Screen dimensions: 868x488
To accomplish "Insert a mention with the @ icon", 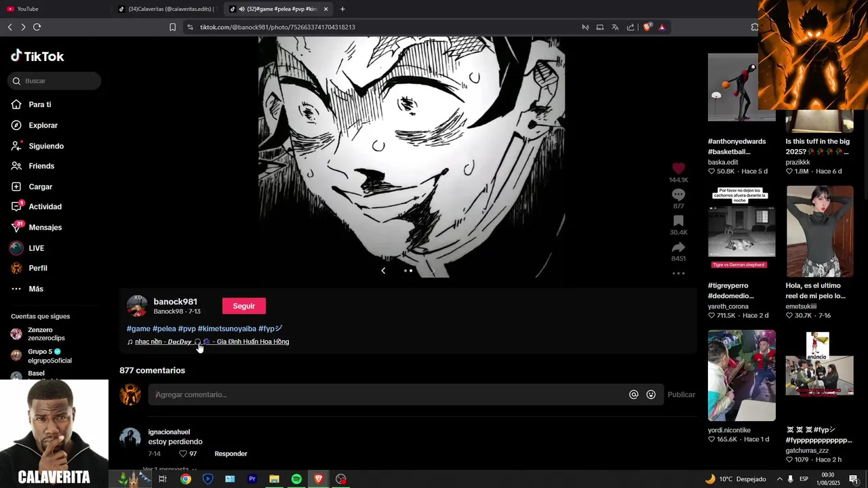I will (633, 394).
